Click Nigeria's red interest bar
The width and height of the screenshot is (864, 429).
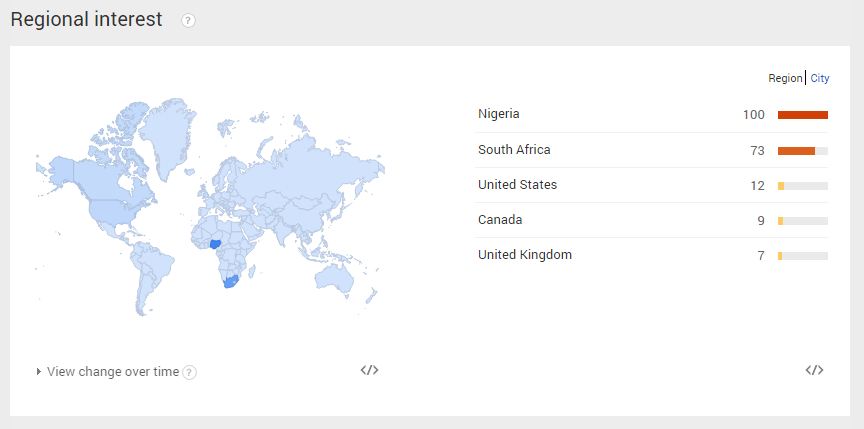click(802, 115)
